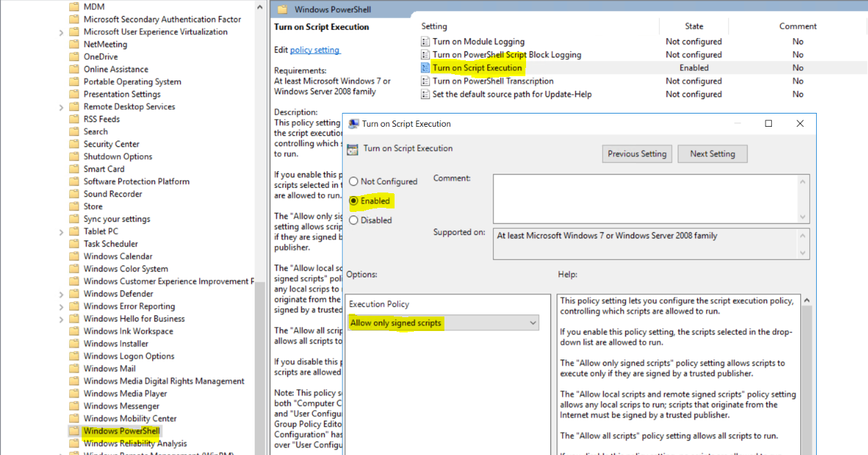Open the Execution Policy dropdown
The image size is (868, 455).
pyautogui.click(x=443, y=323)
